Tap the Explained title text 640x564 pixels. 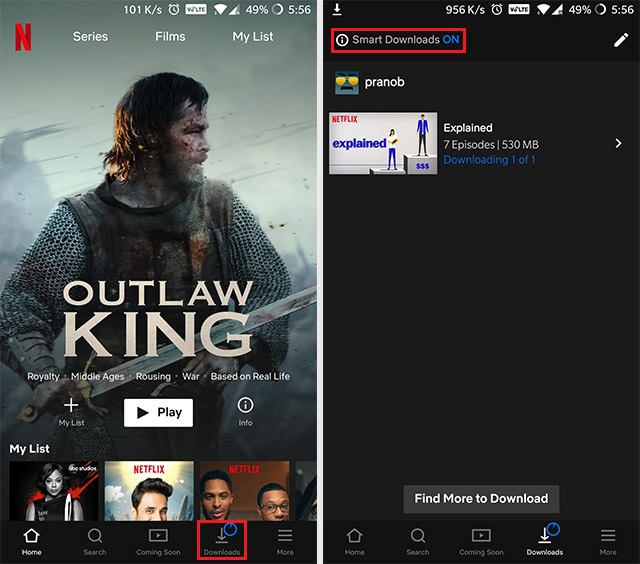(x=468, y=128)
